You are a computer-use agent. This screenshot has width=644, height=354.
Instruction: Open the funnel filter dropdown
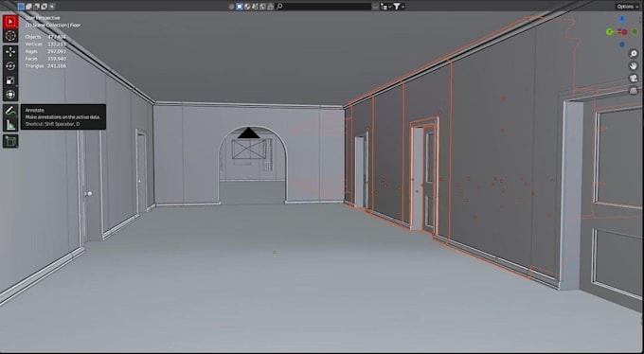tap(399, 7)
